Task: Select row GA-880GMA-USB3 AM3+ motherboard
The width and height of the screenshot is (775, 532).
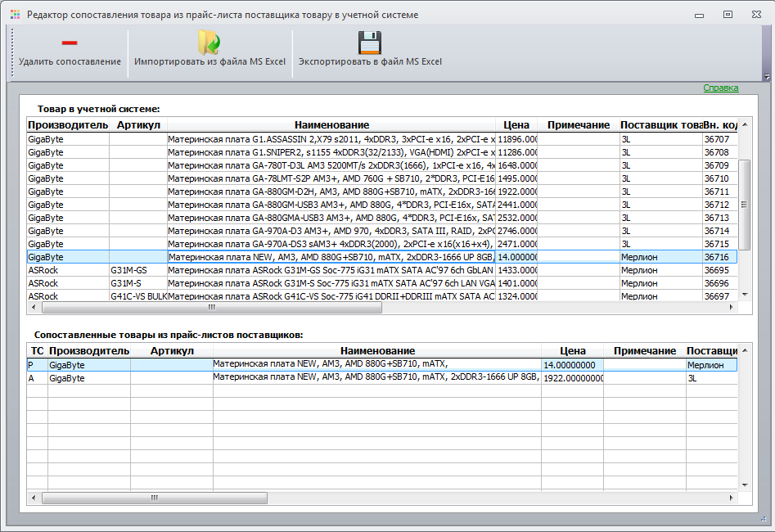Action: coord(381,218)
